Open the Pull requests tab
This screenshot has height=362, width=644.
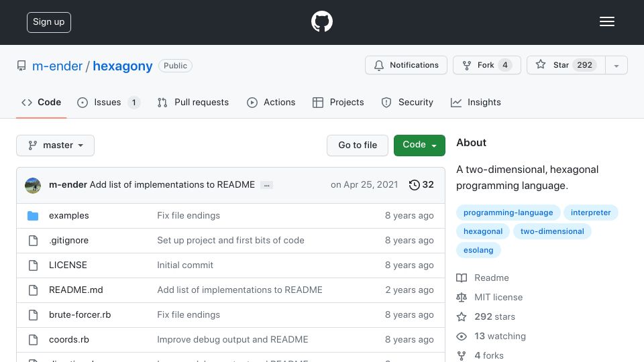click(x=193, y=102)
